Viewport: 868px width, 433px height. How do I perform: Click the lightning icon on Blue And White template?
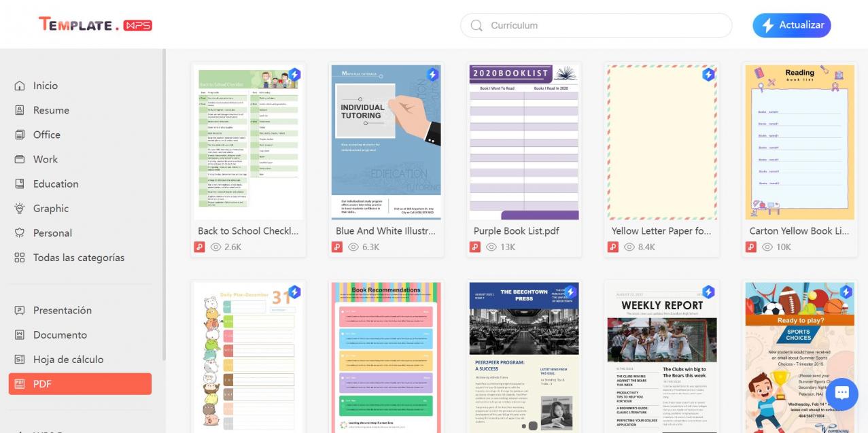coord(431,75)
